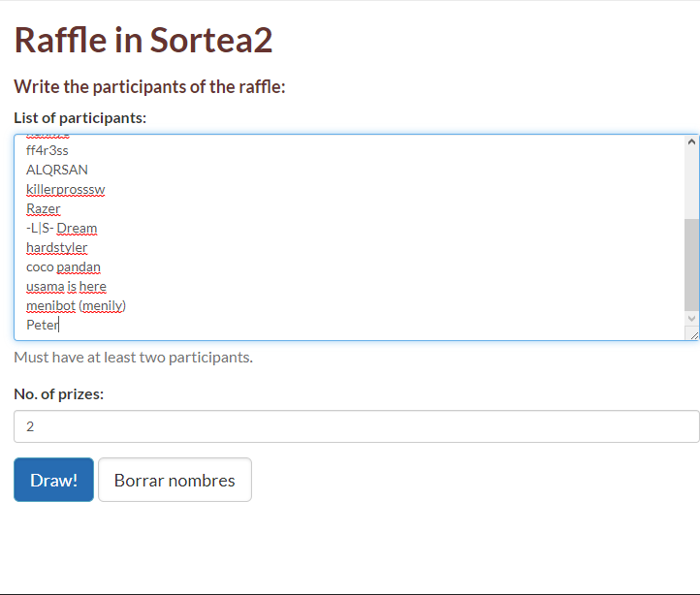Place cursor on menibot (menily) entry
This screenshot has height=595, width=700.
[x=77, y=305]
